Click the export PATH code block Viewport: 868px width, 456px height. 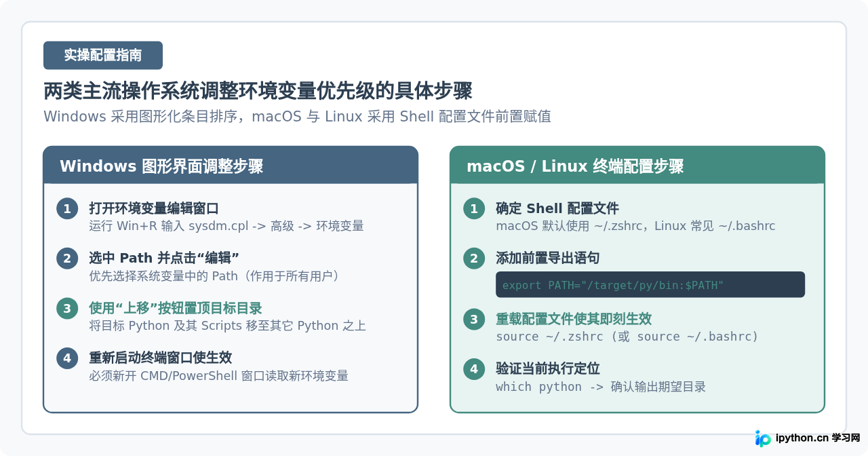point(650,285)
